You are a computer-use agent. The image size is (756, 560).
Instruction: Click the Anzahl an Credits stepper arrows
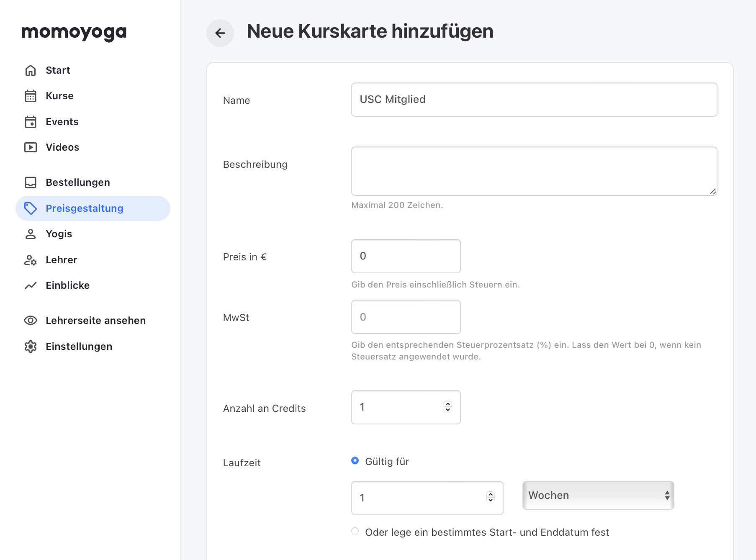448,407
